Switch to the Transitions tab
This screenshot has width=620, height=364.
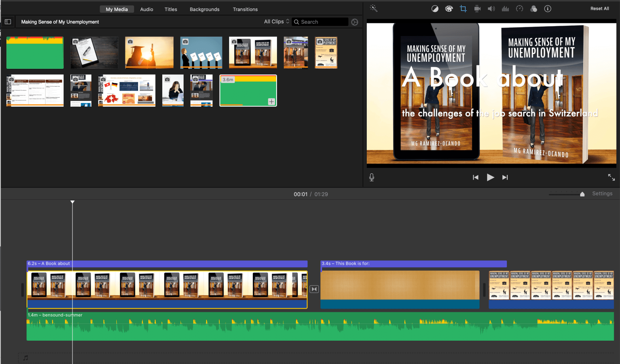tap(245, 9)
